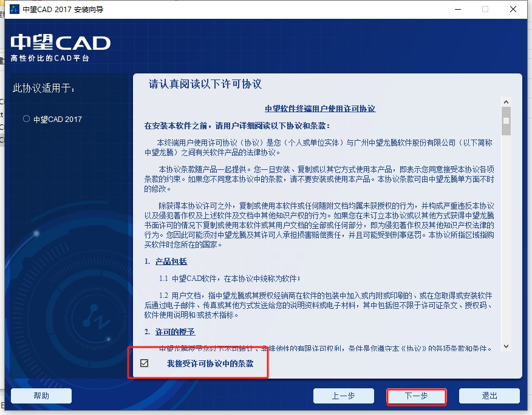Open help using the 帮助 button
Viewport: 532px width, 415px height.
click(x=41, y=396)
